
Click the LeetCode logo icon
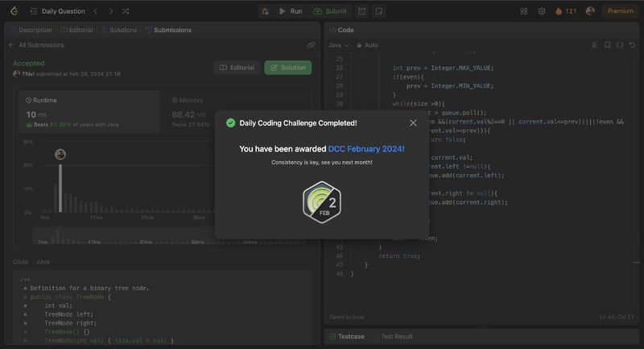click(14, 11)
